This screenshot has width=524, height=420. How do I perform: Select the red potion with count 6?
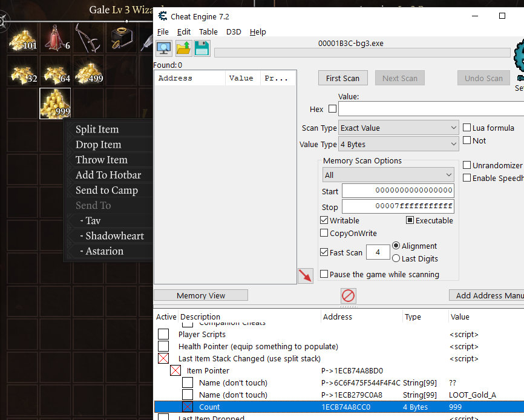coord(56,39)
